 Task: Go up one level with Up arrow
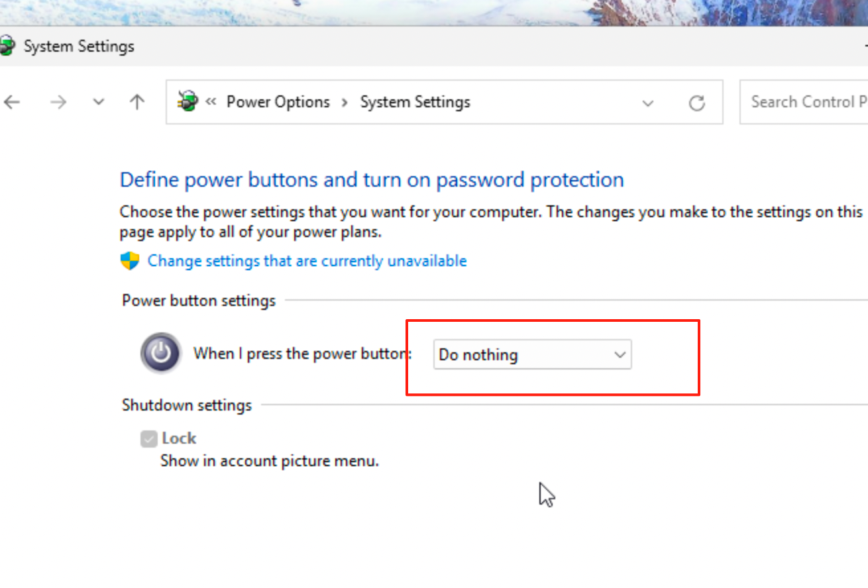[x=137, y=102]
